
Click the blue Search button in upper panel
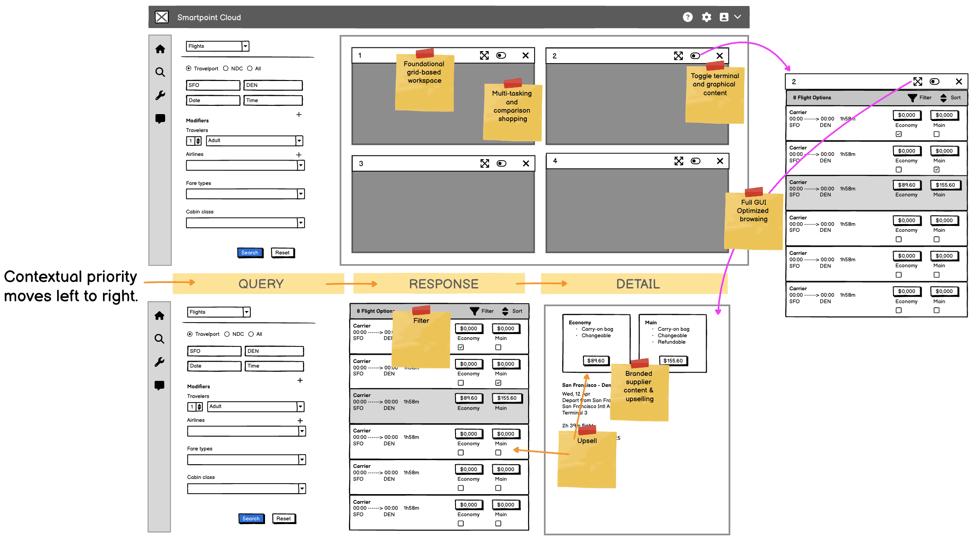click(250, 253)
